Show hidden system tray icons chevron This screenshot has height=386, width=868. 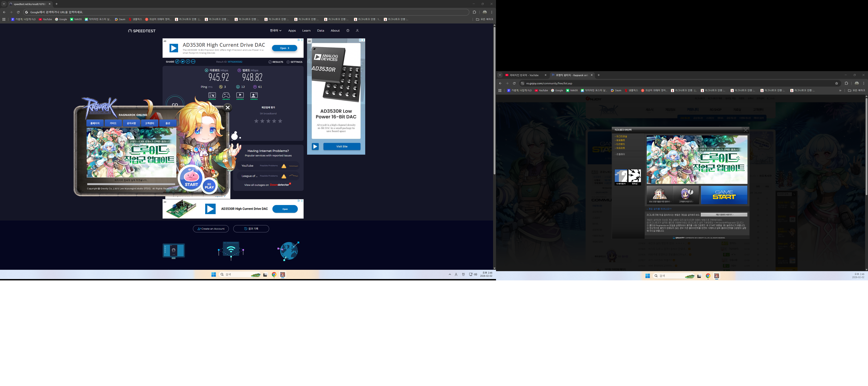point(449,274)
